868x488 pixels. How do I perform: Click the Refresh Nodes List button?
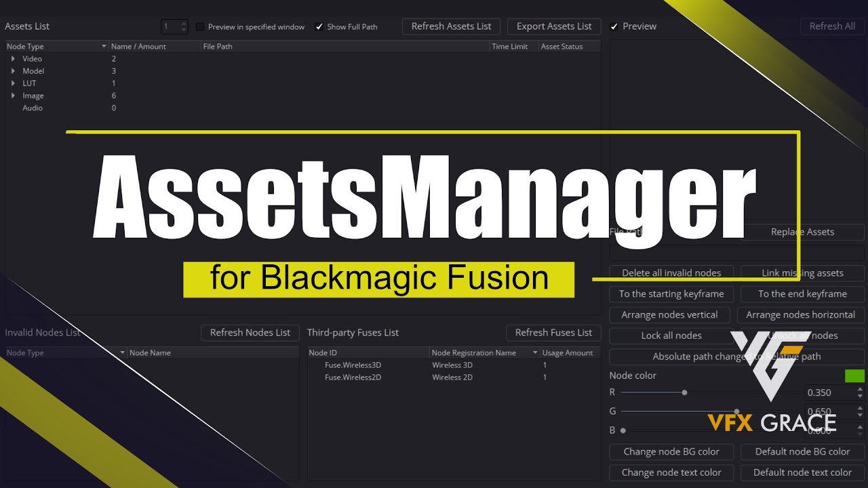[250, 333]
